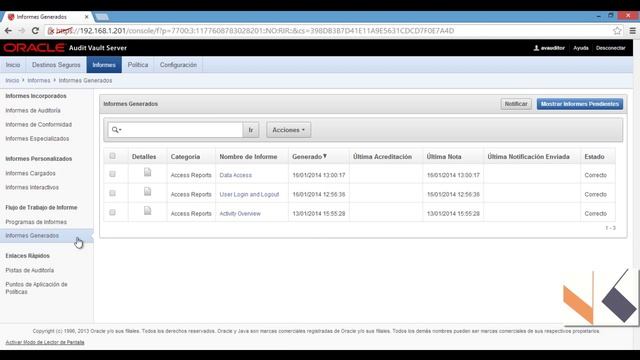Close the Informes Generados browser tab
The image size is (640, 360).
pos(87,17)
